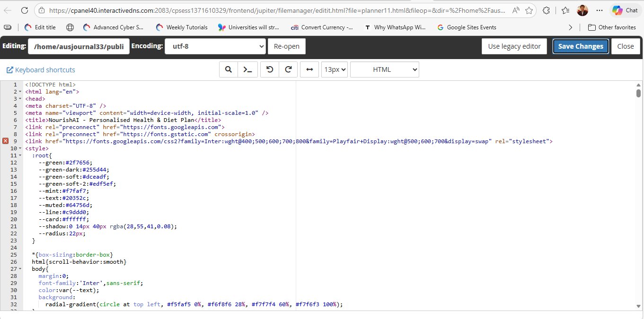Image resolution: width=644 pixels, height=319 pixels.
Task: Open the Other favorites menu
Action: 612,27
